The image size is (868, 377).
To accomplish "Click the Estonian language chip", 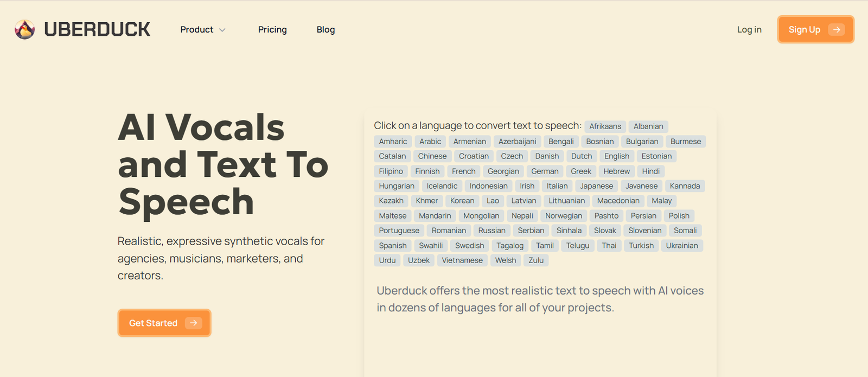I will tap(656, 156).
